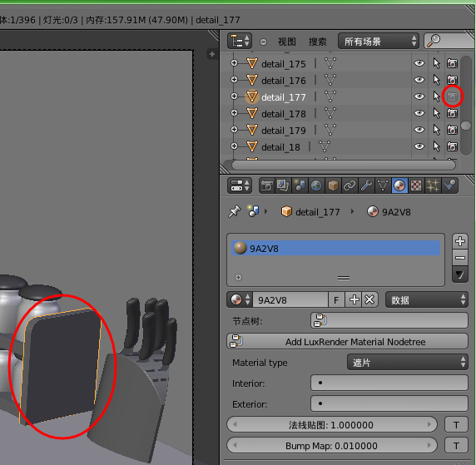Toggle the pin context icon
476x465 pixels.
click(234, 211)
